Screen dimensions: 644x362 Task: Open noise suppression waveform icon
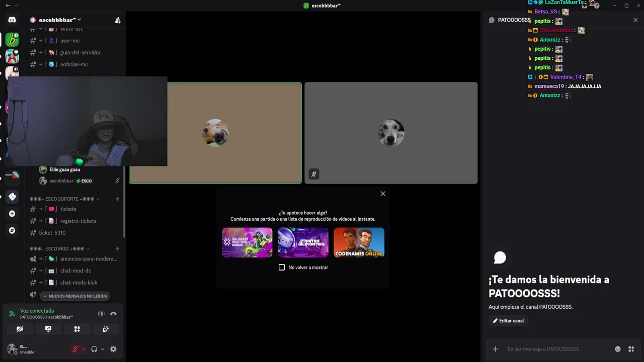click(x=101, y=314)
